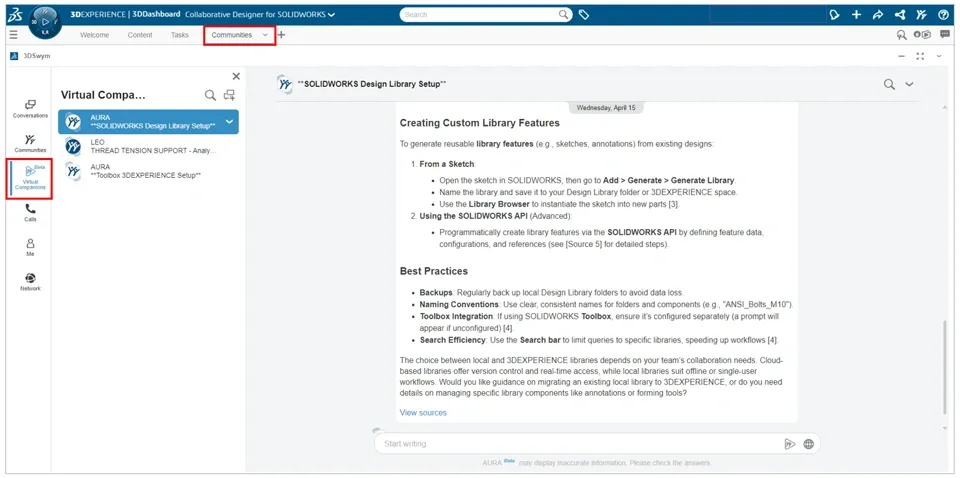This screenshot has width=960, height=478.
Task: Click the Wednesday, April 15 date label
Action: [606, 108]
